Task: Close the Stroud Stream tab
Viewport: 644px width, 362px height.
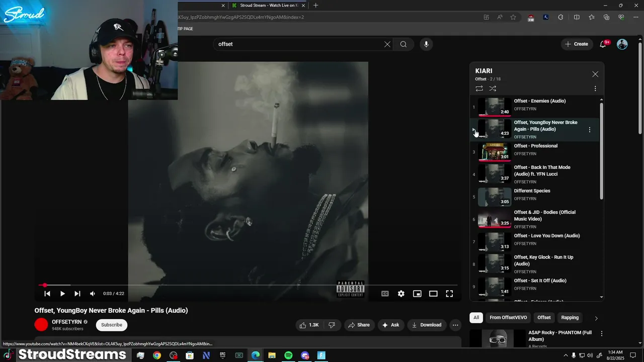Action: tap(303, 6)
